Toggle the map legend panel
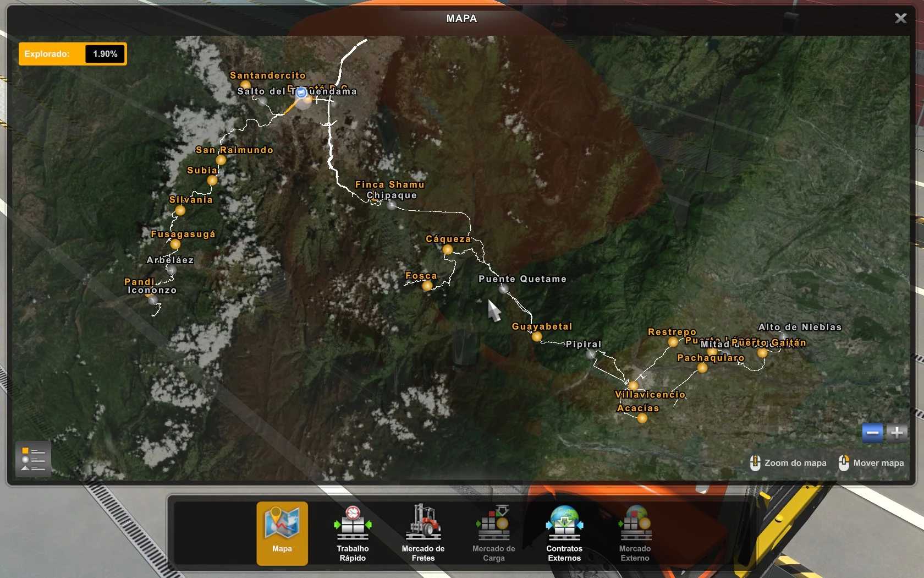 33,459
